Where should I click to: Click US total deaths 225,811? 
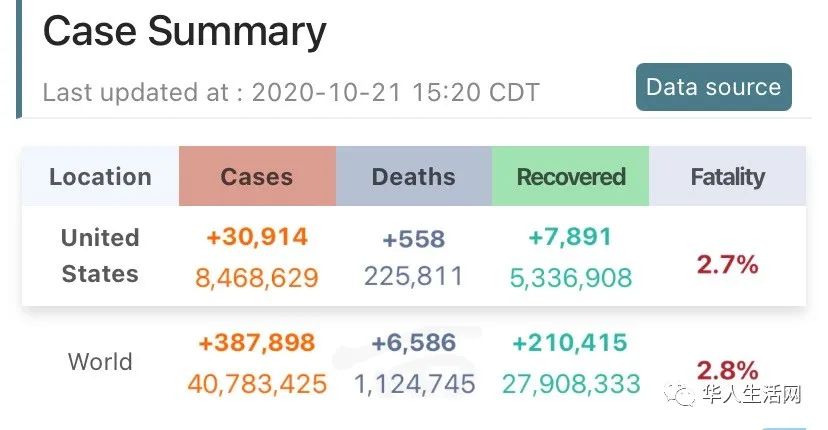pyautogui.click(x=413, y=276)
